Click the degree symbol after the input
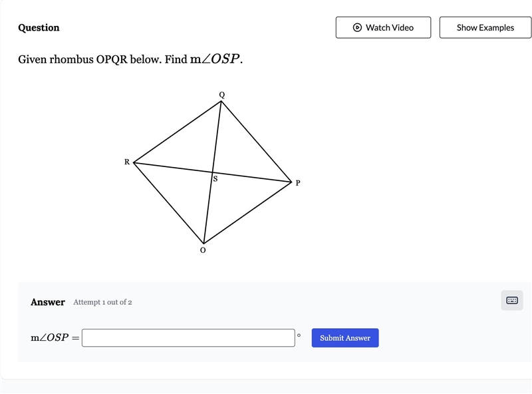The height and width of the screenshot is (394, 532). pos(299,335)
